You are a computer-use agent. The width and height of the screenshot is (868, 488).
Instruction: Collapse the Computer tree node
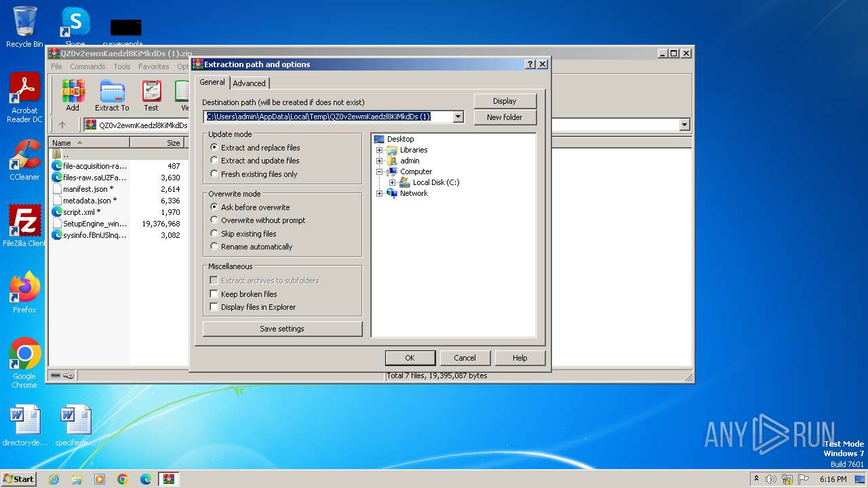(380, 171)
